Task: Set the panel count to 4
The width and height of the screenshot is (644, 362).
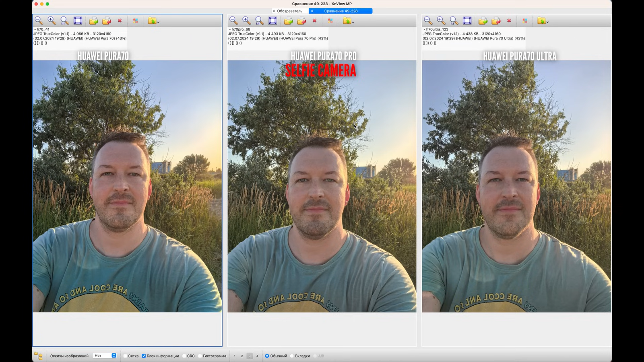Action: [257, 356]
